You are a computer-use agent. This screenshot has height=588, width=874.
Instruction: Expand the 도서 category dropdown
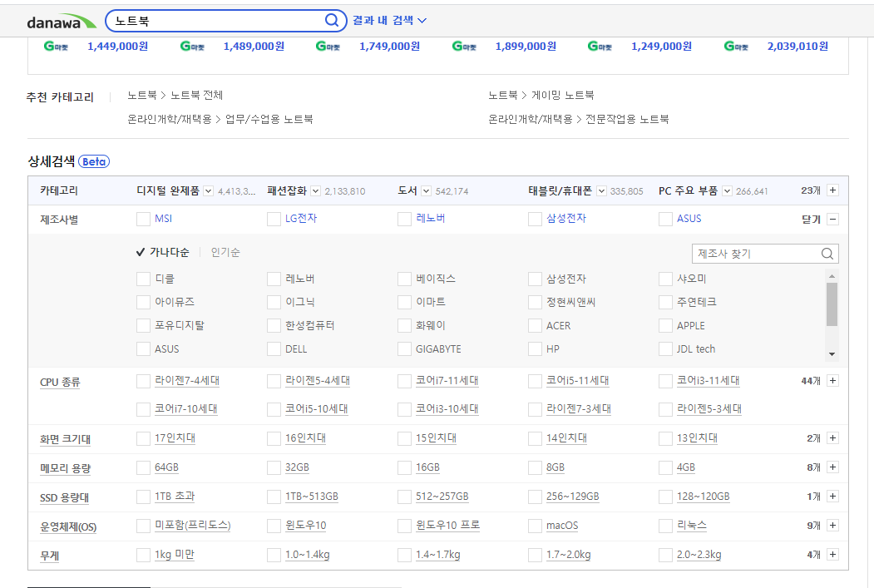pos(427,191)
